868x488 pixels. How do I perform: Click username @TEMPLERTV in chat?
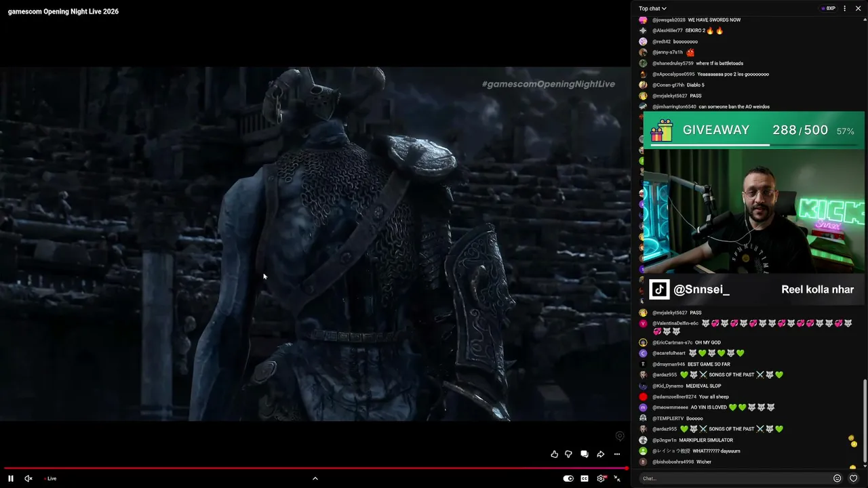pyautogui.click(x=667, y=418)
